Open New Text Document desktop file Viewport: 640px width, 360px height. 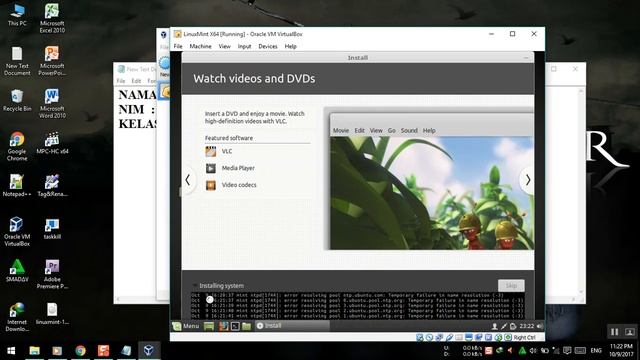click(x=17, y=61)
